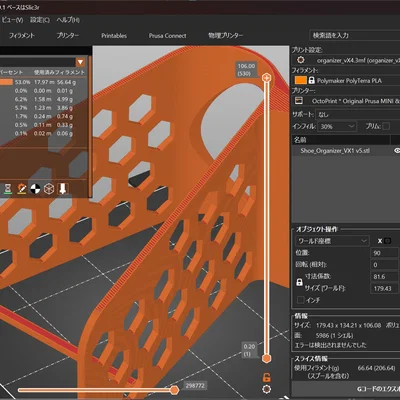Screen dimensions: 400x400
Task: Open the ビュー(V) menu
Action: point(12,20)
